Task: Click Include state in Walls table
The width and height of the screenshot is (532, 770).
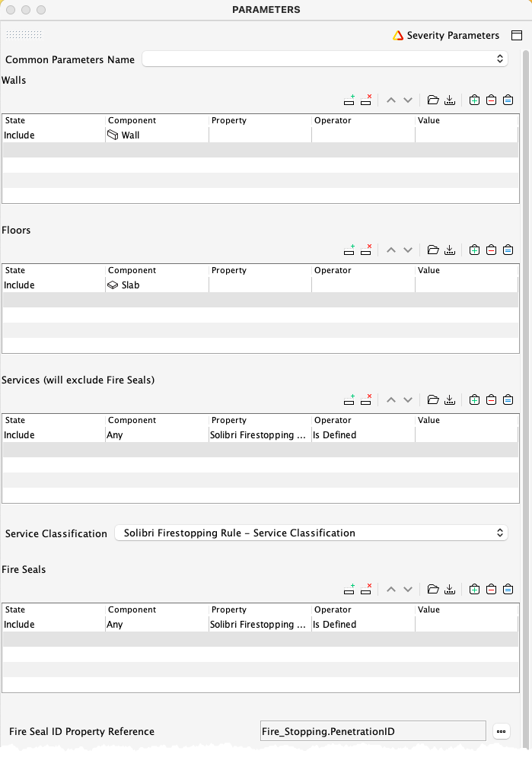Action: pyautogui.click(x=53, y=135)
